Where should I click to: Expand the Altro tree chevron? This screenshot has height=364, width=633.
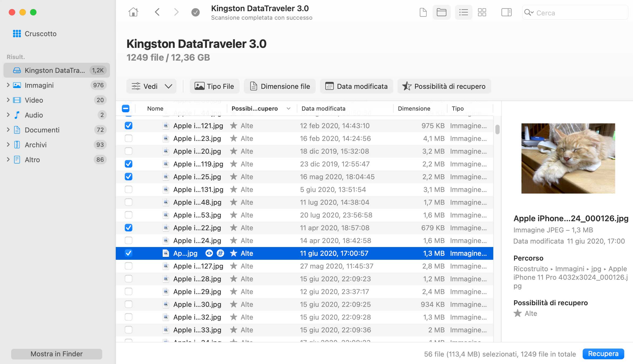click(x=8, y=160)
